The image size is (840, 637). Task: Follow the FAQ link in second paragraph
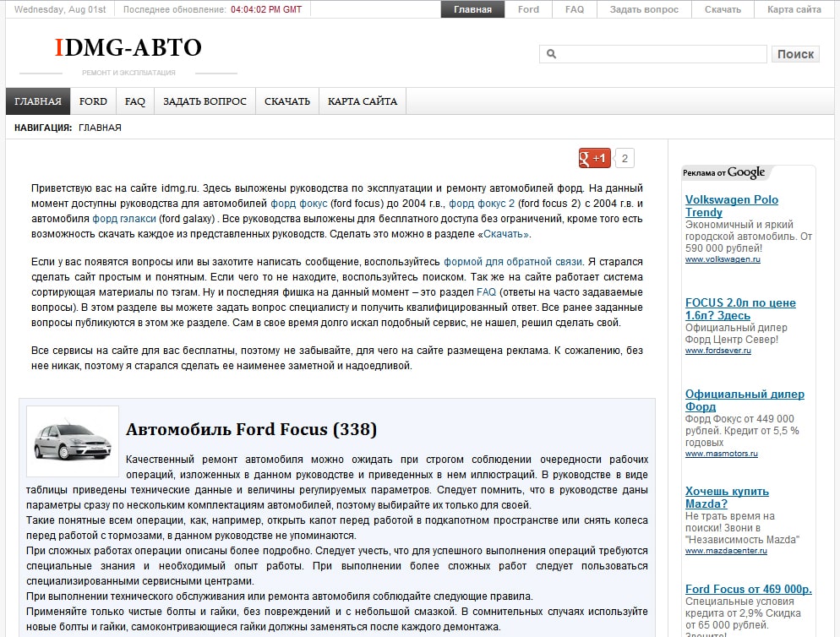[487, 292]
